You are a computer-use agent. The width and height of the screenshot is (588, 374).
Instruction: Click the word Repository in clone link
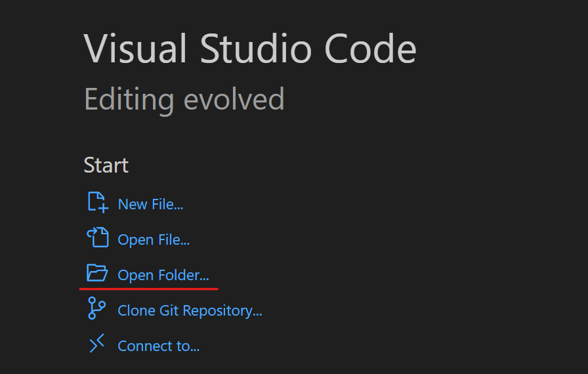coord(222,310)
